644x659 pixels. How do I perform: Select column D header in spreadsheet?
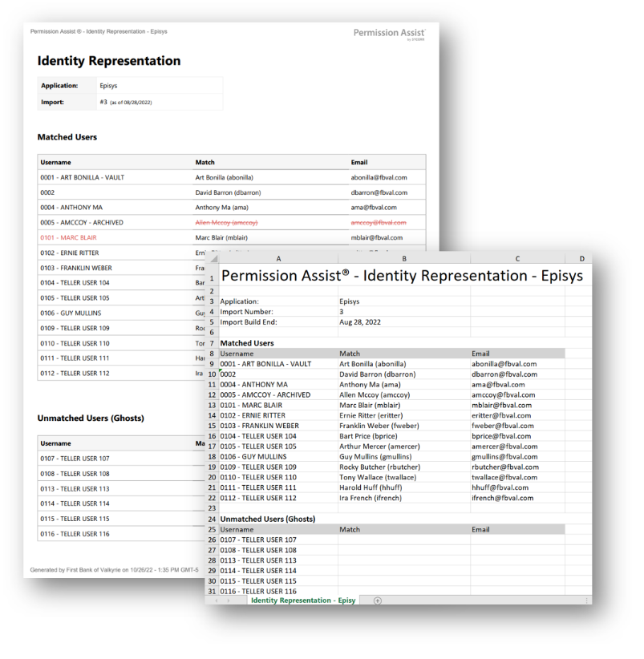coord(581,259)
